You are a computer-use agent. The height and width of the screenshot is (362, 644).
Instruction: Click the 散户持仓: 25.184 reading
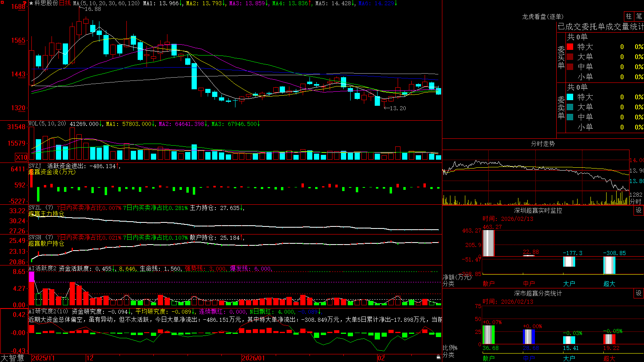[215, 238]
